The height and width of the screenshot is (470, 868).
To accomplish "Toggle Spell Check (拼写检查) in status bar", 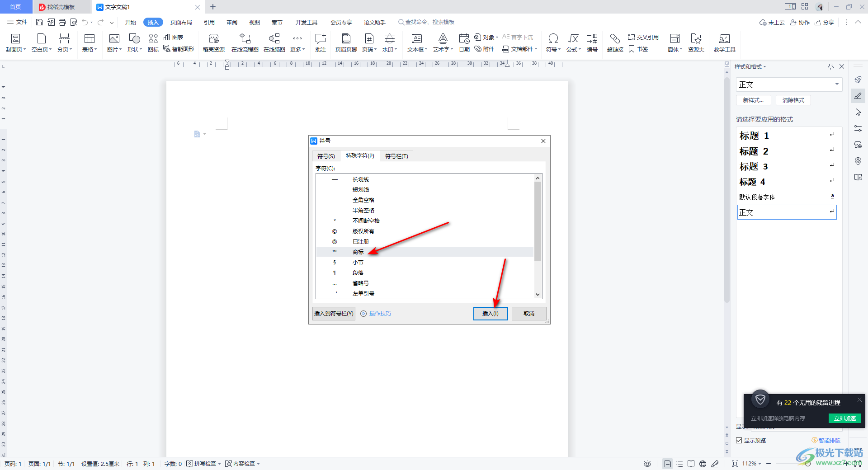I will pos(204,464).
